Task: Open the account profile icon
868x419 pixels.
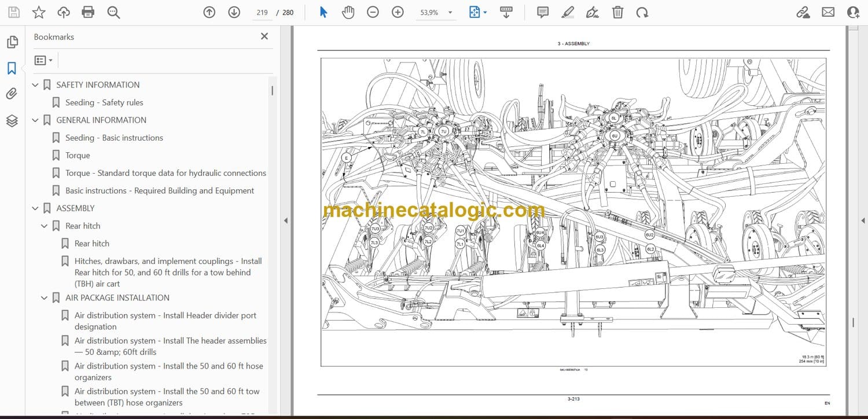Action: click(853, 12)
